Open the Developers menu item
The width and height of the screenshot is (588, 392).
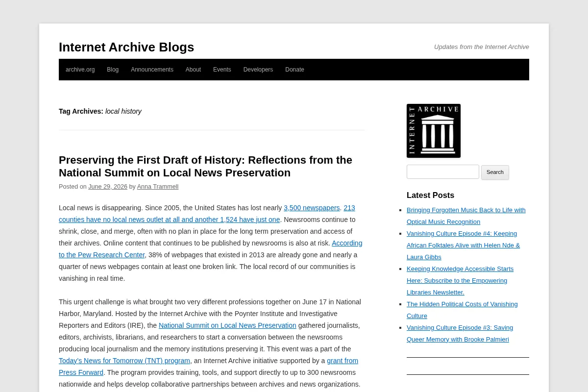tap(258, 70)
